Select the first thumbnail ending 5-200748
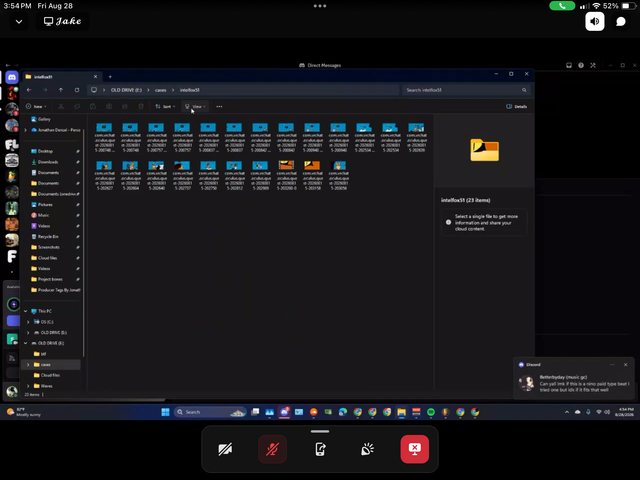Viewport: 640px width, 480px height. (104, 137)
